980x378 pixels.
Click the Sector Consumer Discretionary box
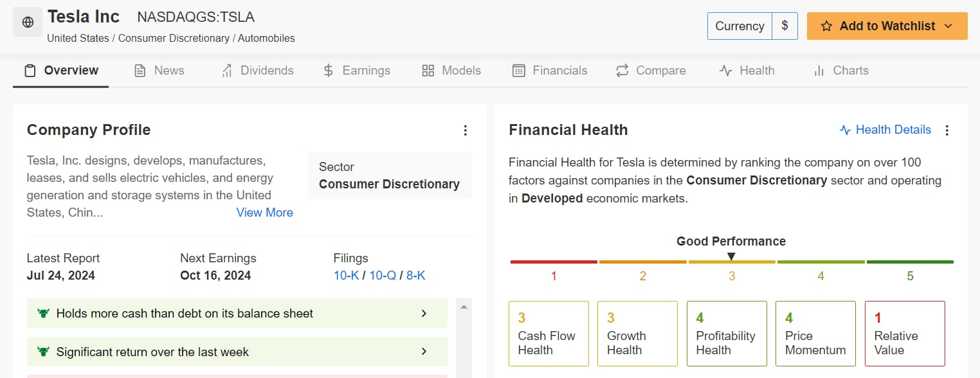click(x=390, y=175)
